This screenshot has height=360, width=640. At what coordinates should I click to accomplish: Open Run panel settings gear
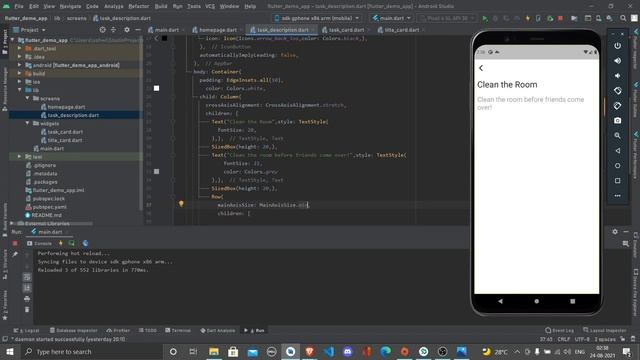(615, 232)
